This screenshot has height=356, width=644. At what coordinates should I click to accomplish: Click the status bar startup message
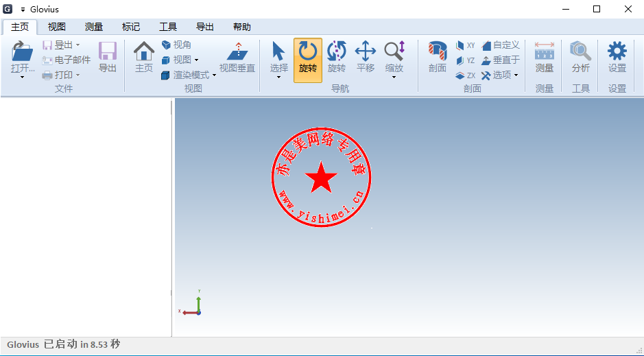click(63, 344)
